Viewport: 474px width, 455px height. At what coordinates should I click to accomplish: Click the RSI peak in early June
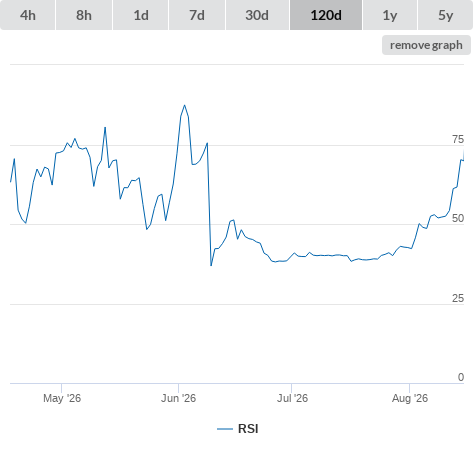[x=184, y=106]
